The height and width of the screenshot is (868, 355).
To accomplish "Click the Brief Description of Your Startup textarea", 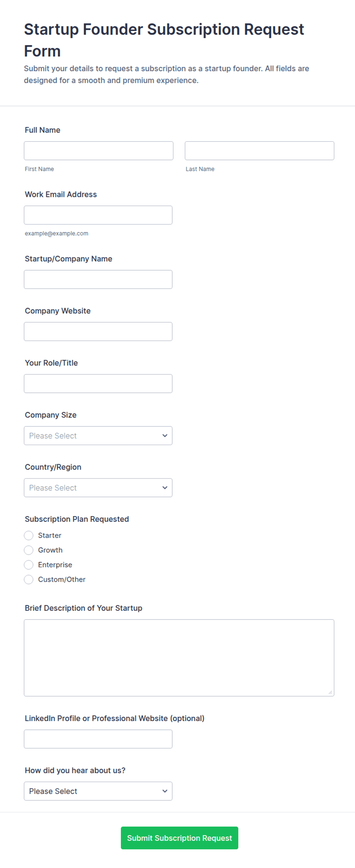I will 179,658.
